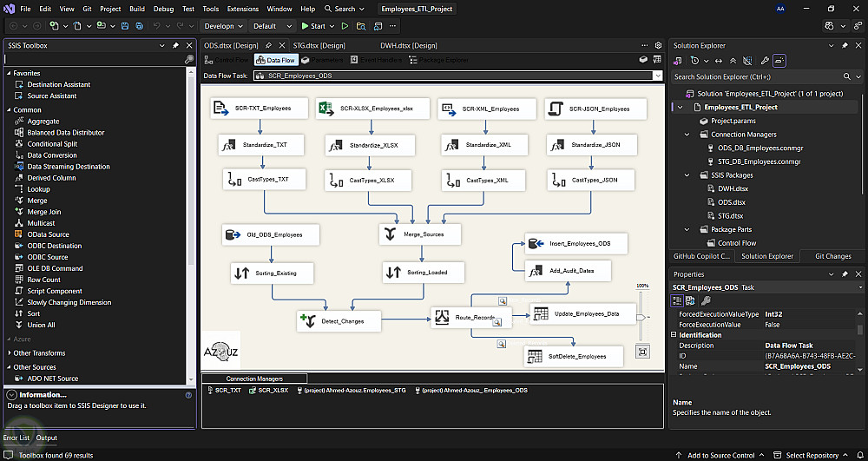
Task: Open the Developn configuration dropdown
Action: point(224,26)
